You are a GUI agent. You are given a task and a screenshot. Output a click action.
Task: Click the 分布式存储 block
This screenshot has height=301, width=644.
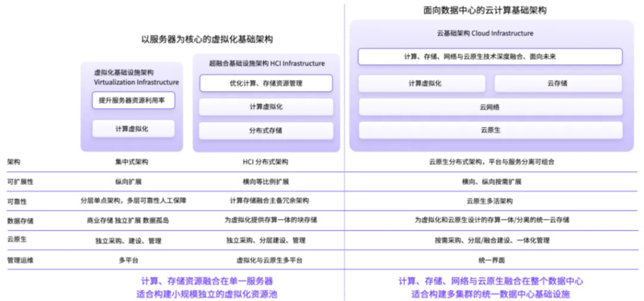[x=266, y=130]
